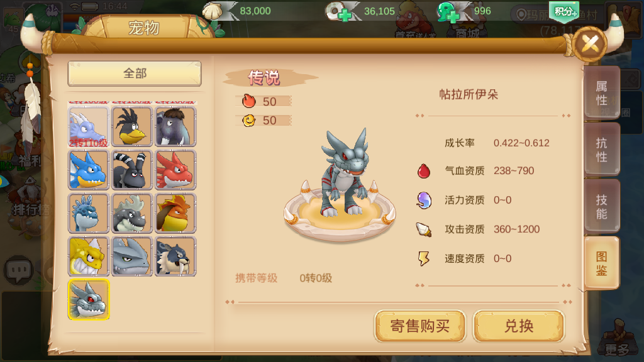The width and height of the screenshot is (644, 362).
Task: Select the red dragon pet portrait
Action: coord(175,170)
